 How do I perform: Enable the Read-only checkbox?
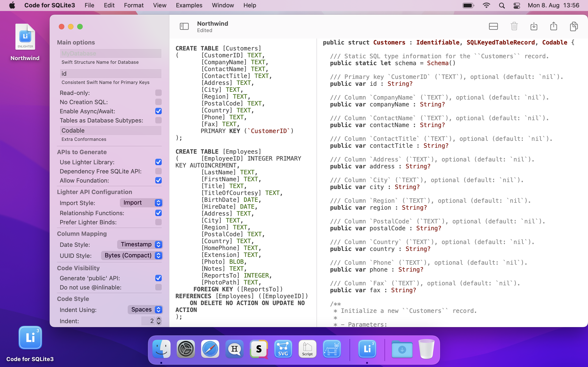coord(158,93)
